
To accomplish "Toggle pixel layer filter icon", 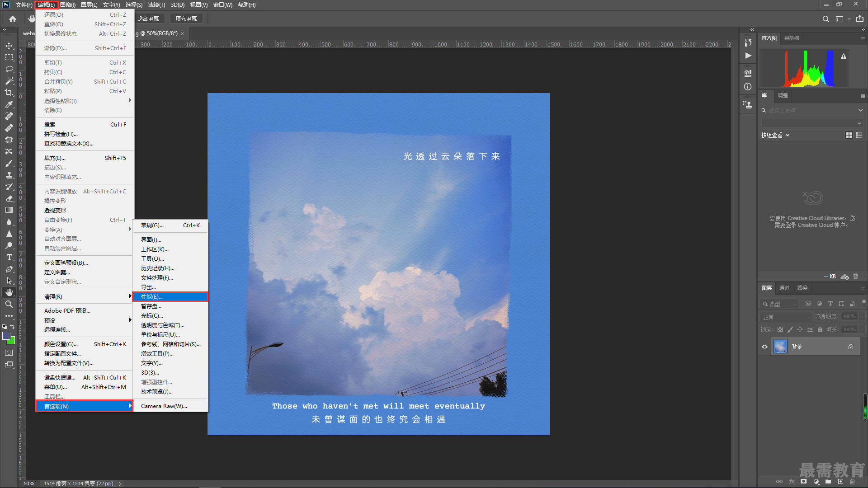I will coord(808,304).
